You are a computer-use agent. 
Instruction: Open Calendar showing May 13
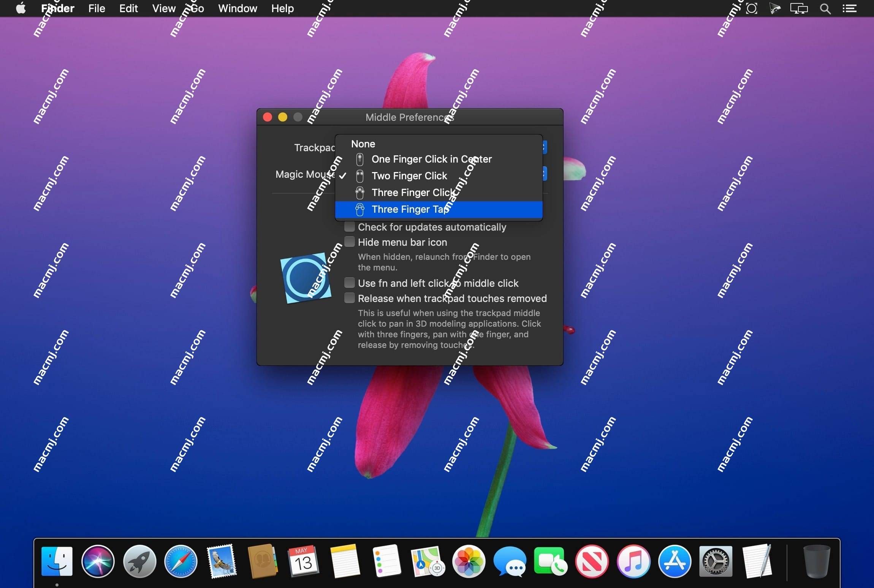(303, 561)
